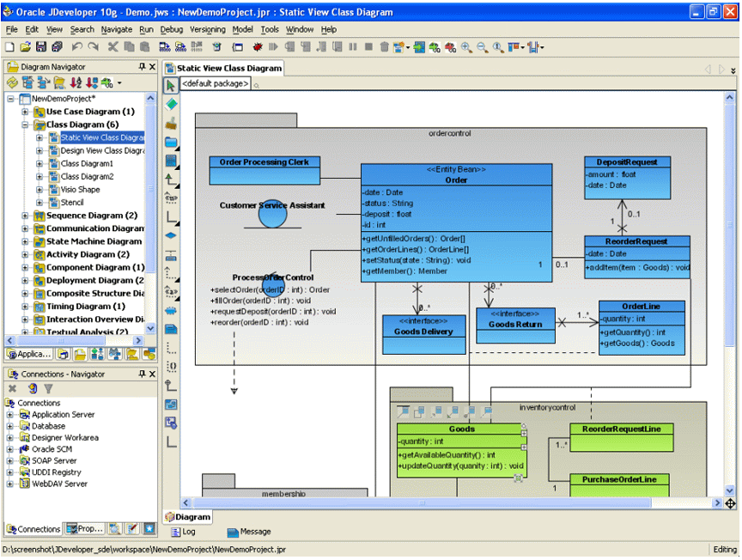Click the <default package> breadcrumb

216,84
